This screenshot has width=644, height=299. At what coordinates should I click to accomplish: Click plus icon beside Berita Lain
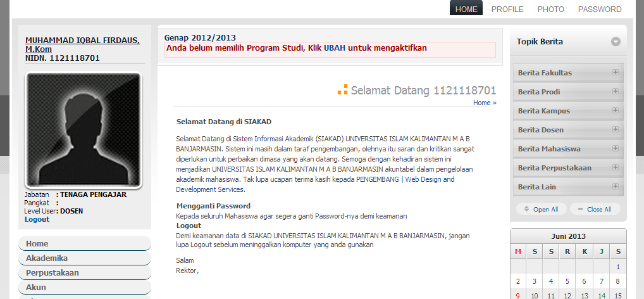615,187
